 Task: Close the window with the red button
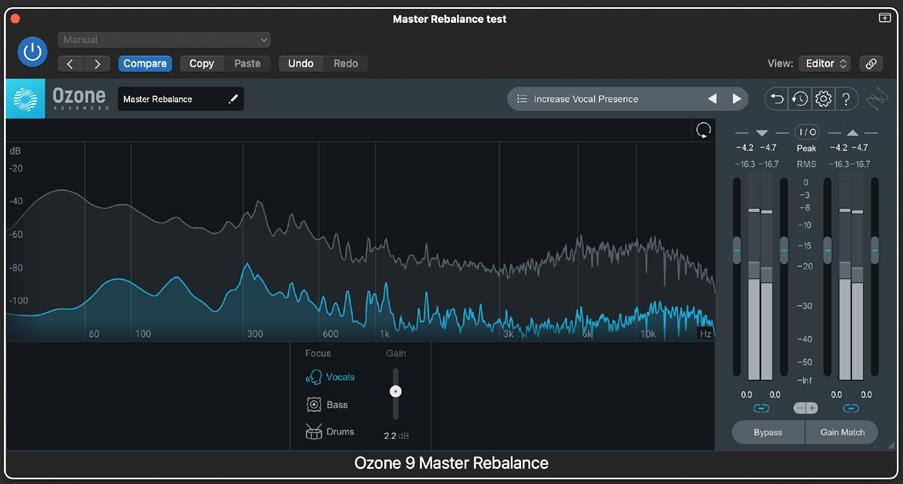click(16, 19)
